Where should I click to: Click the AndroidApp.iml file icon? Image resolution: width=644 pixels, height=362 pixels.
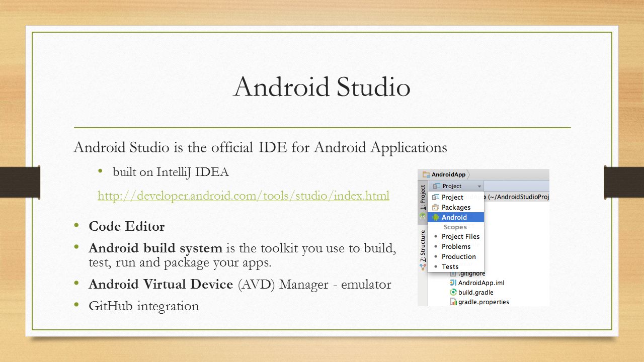453,283
